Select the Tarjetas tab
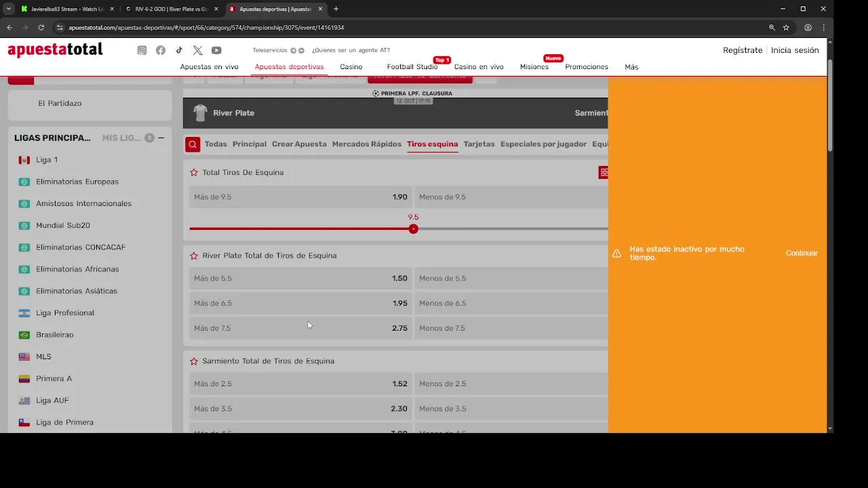868x488 pixels. coord(479,144)
